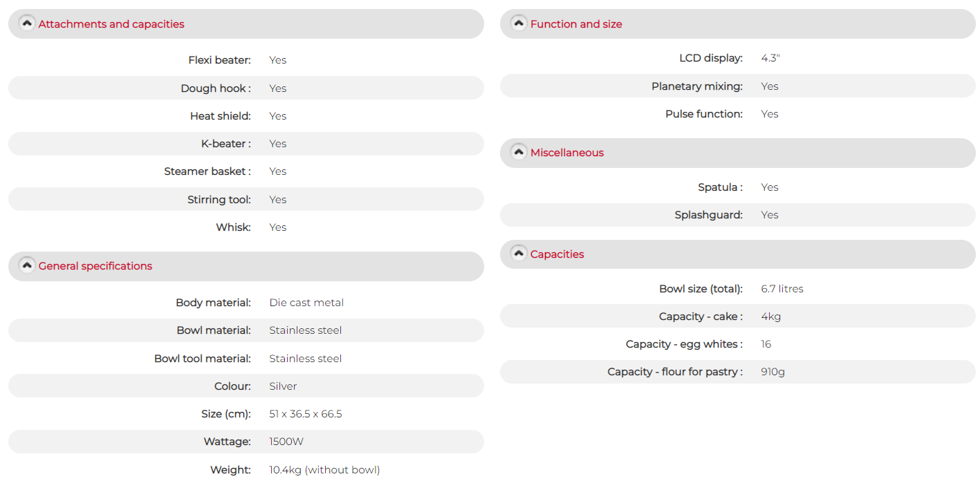Image resolution: width=980 pixels, height=481 pixels.
Task: Click the Miscellaneous section heading text
Action: (x=567, y=153)
